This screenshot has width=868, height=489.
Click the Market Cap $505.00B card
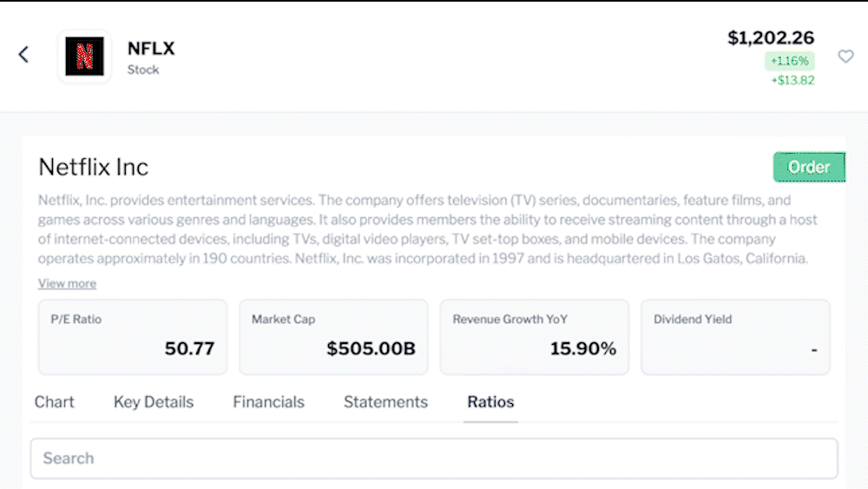tap(333, 337)
